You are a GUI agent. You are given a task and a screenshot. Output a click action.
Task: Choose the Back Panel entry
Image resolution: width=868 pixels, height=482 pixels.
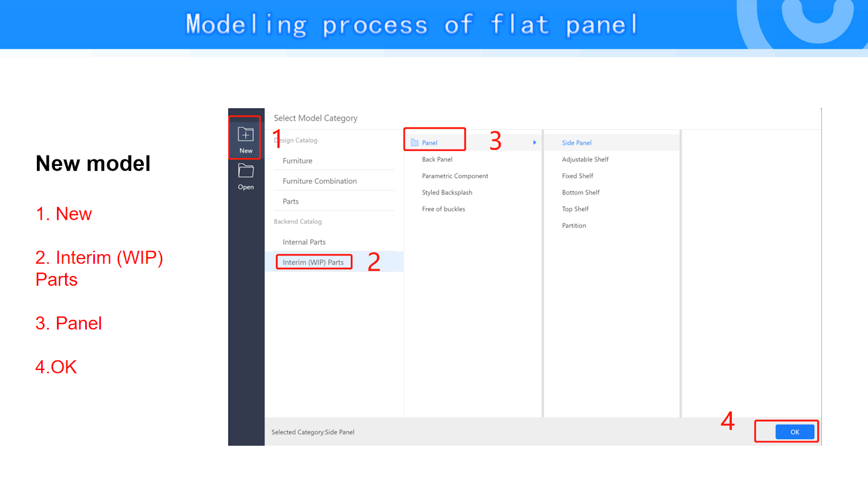[x=437, y=159]
